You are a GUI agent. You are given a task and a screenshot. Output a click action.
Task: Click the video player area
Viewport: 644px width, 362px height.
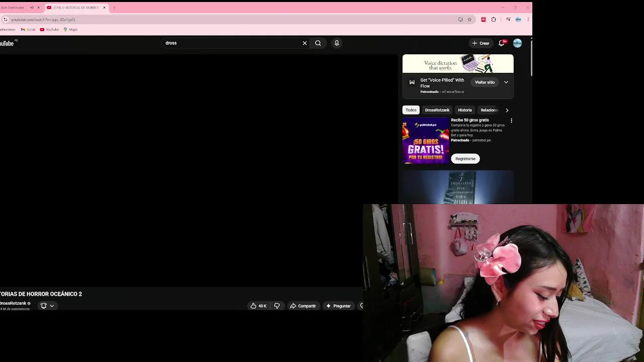[x=199, y=171]
